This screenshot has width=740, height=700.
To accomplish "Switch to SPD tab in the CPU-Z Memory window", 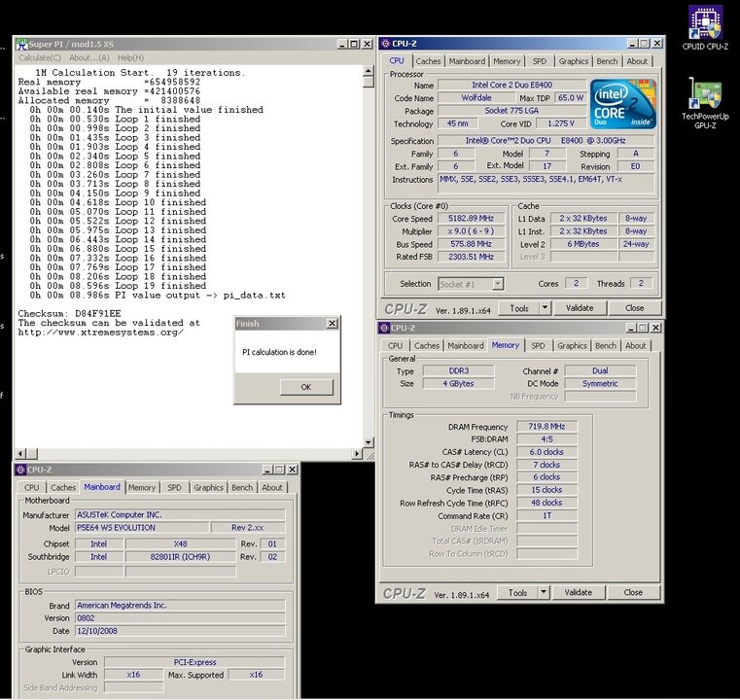I will [538, 345].
